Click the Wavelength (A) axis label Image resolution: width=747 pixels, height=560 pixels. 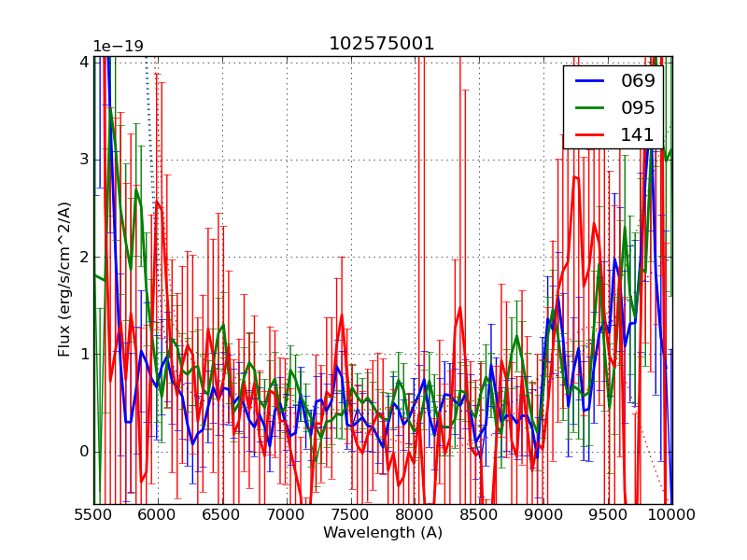pos(383,533)
